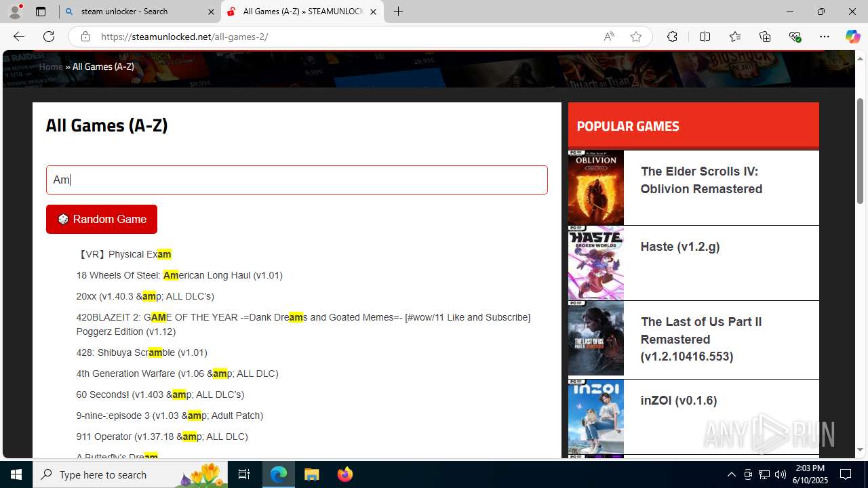Open the Favorites list icon

point(735,37)
